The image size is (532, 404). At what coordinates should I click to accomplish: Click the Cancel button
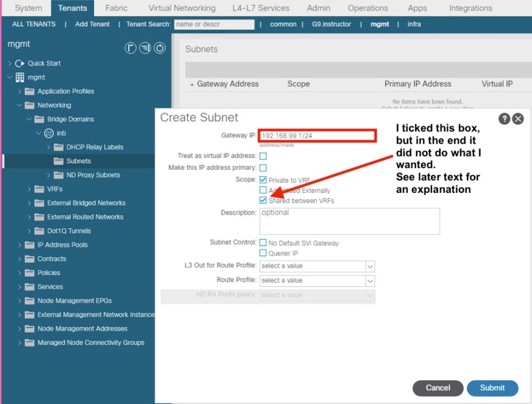437,388
